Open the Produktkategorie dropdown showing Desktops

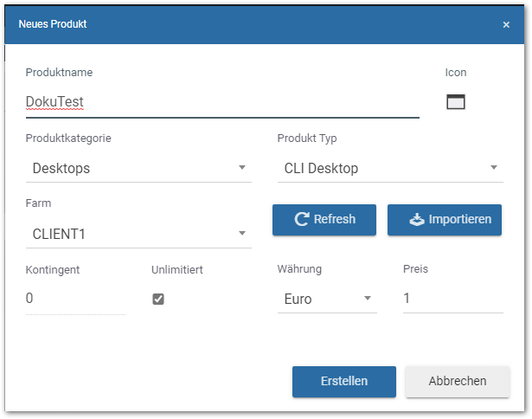[x=138, y=169]
